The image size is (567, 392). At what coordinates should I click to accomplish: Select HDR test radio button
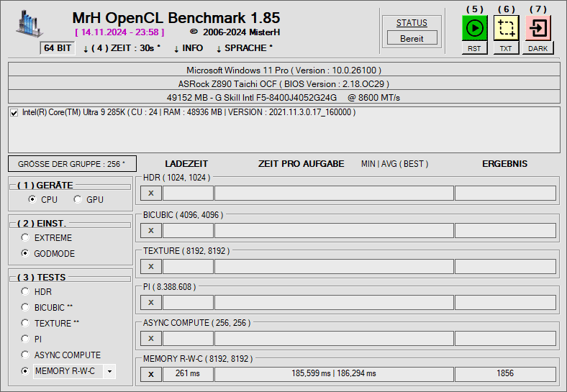25,291
